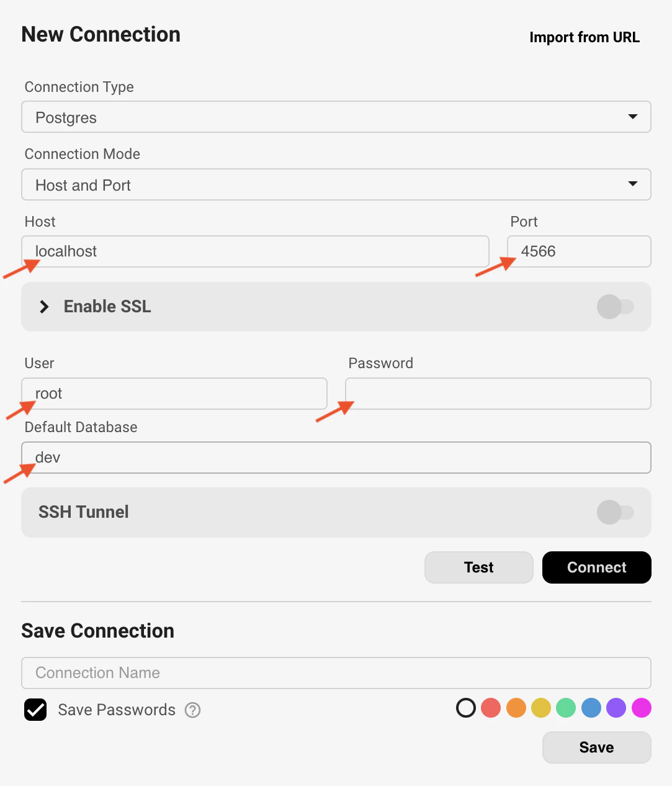Click the Host field containing localhost

pyautogui.click(x=255, y=251)
